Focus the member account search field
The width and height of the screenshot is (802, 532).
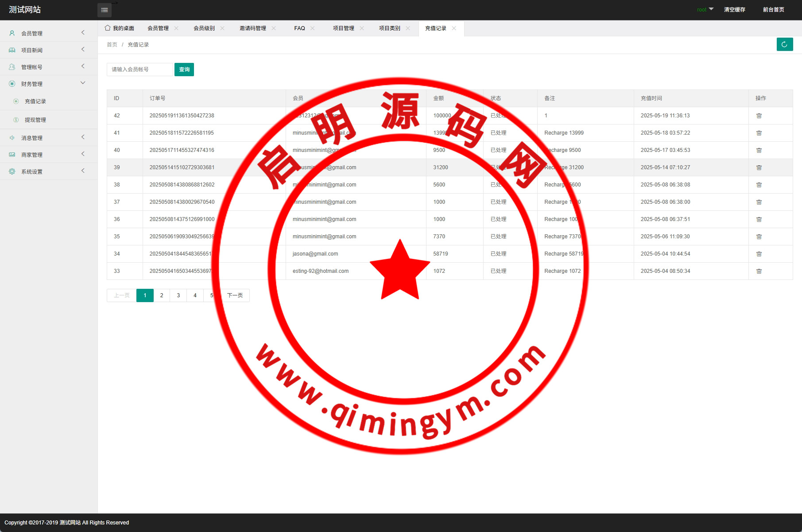click(x=139, y=70)
